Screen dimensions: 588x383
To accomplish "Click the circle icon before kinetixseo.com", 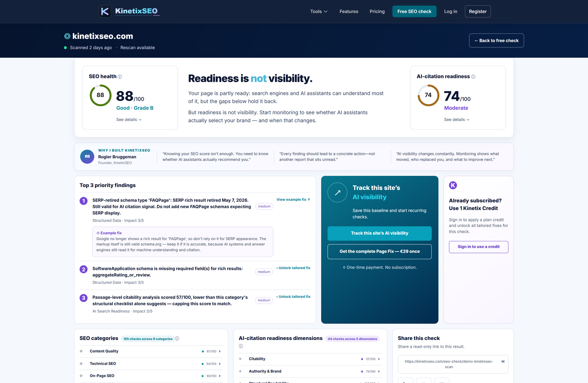I will (67, 36).
